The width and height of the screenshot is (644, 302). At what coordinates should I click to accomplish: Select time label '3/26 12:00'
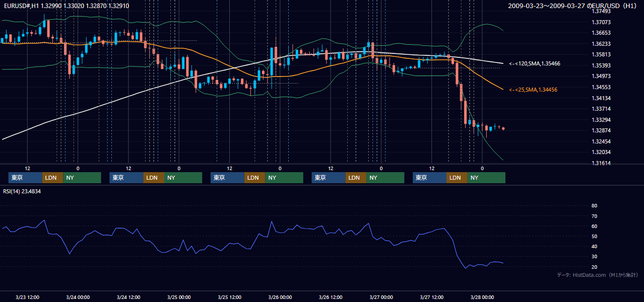click(x=331, y=297)
